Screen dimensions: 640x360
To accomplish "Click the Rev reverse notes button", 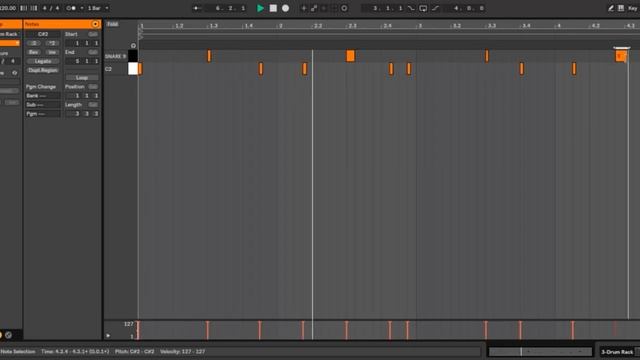I will coord(34,52).
